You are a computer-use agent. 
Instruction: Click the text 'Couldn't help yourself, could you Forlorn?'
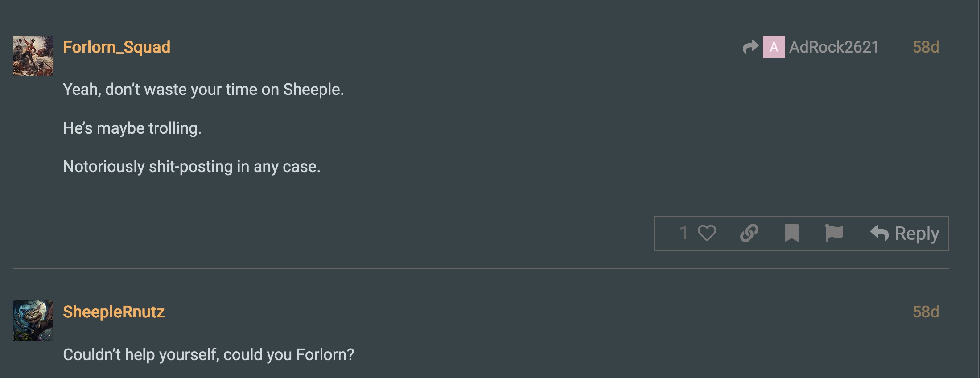click(x=209, y=355)
